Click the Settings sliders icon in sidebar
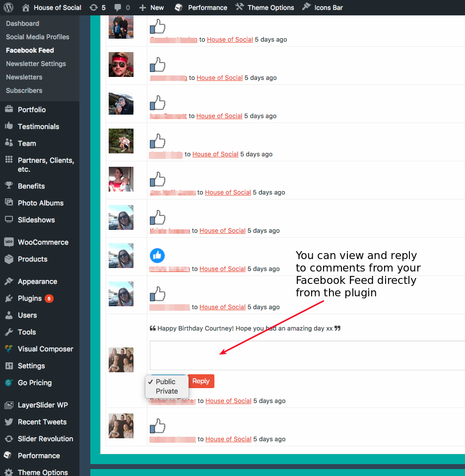Viewport: 465px width, 476px height. tap(9, 366)
